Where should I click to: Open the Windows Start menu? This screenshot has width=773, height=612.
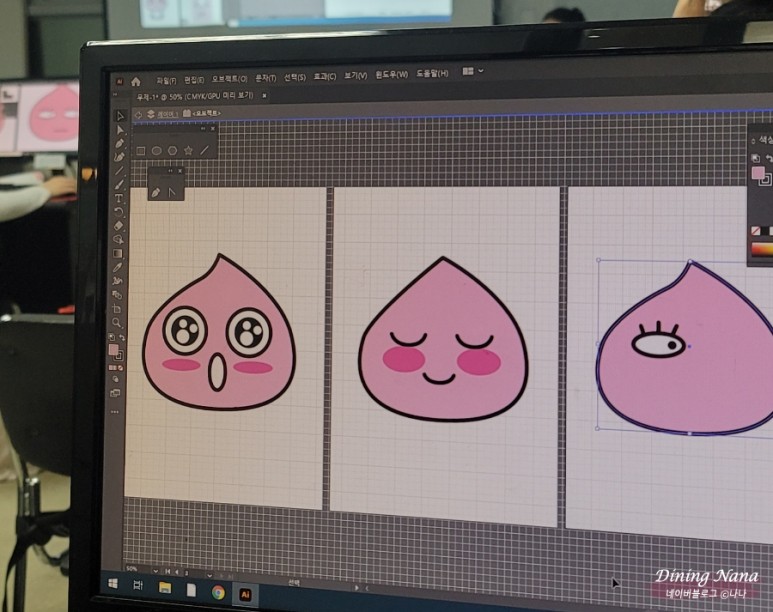coord(113,584)
